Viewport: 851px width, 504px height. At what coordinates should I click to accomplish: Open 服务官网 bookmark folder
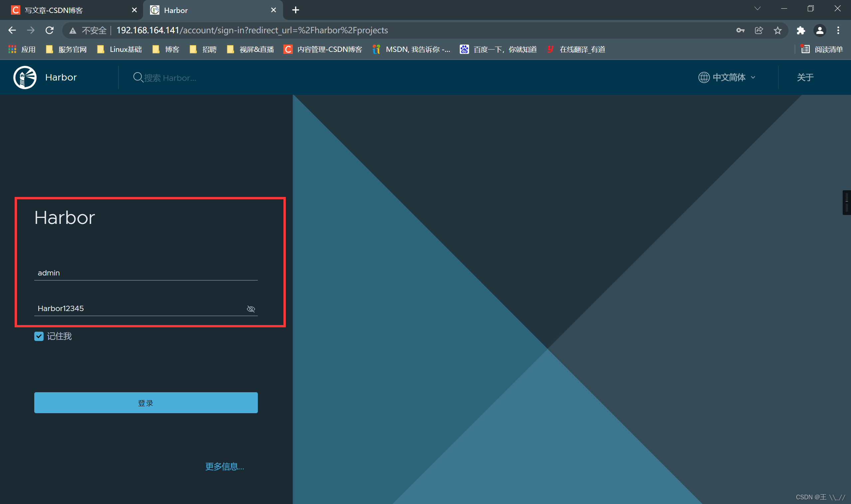point(67,50)
